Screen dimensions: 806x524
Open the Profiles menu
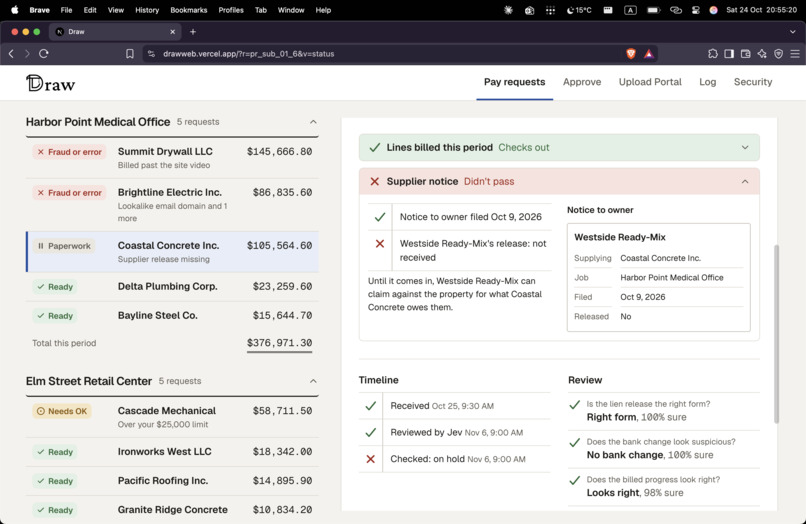click(x=231, y=10)
